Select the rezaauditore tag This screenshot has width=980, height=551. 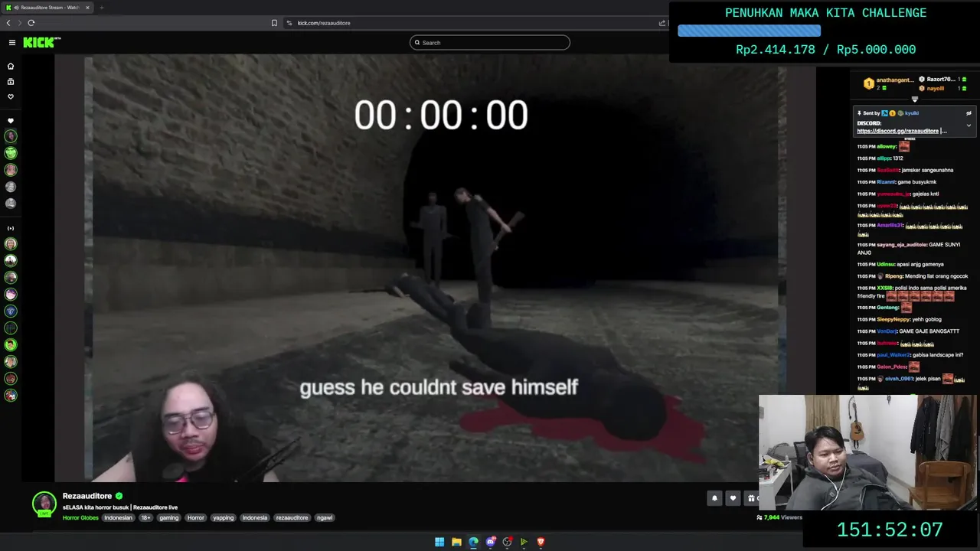pos(292,518)
